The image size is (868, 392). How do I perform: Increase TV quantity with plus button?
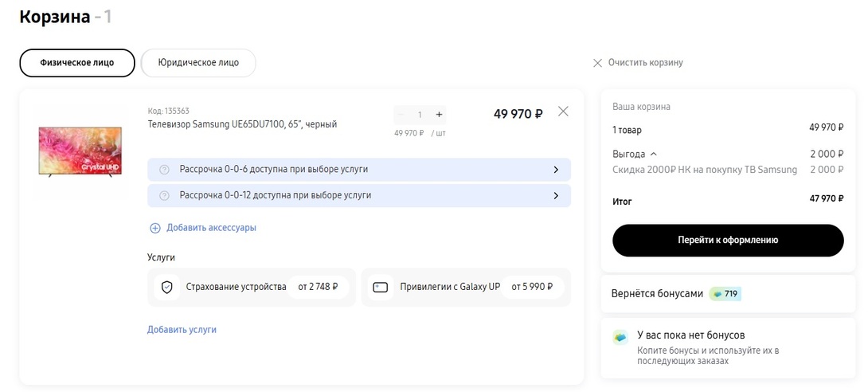click(x=439, y=115)
